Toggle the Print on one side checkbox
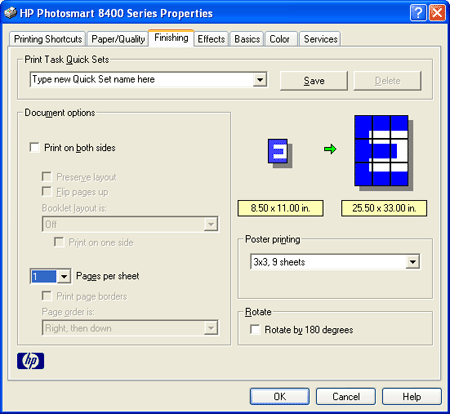Screen dimensions: 450x414 point(59,242)
